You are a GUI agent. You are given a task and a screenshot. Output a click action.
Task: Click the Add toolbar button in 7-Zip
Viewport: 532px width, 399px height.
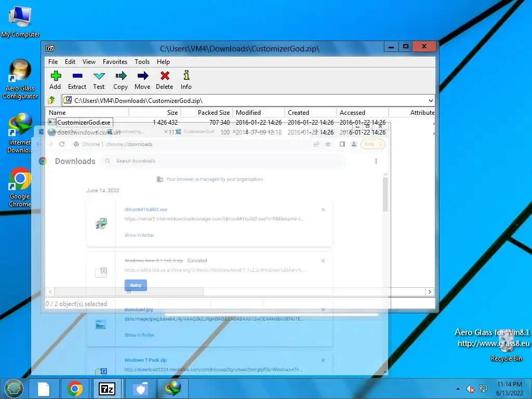tap(55, 81)
